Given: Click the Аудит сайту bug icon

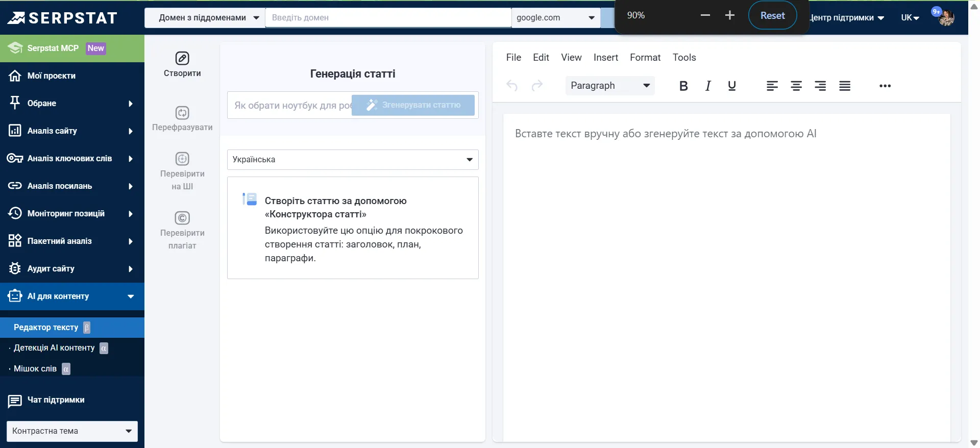Looking at the screenshot, I should point(15,268).
